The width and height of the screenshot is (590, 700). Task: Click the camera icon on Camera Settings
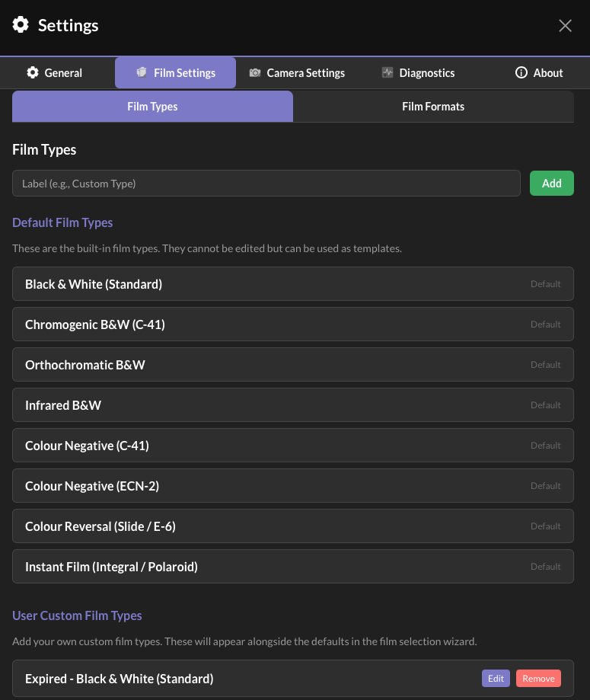pyautogui.click(x=255, y=73)
